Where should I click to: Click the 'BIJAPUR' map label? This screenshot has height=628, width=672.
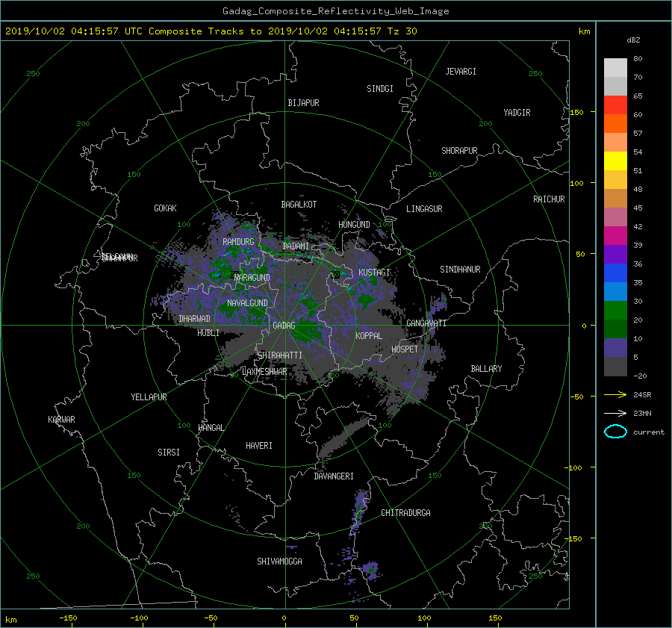coord(303,103)
